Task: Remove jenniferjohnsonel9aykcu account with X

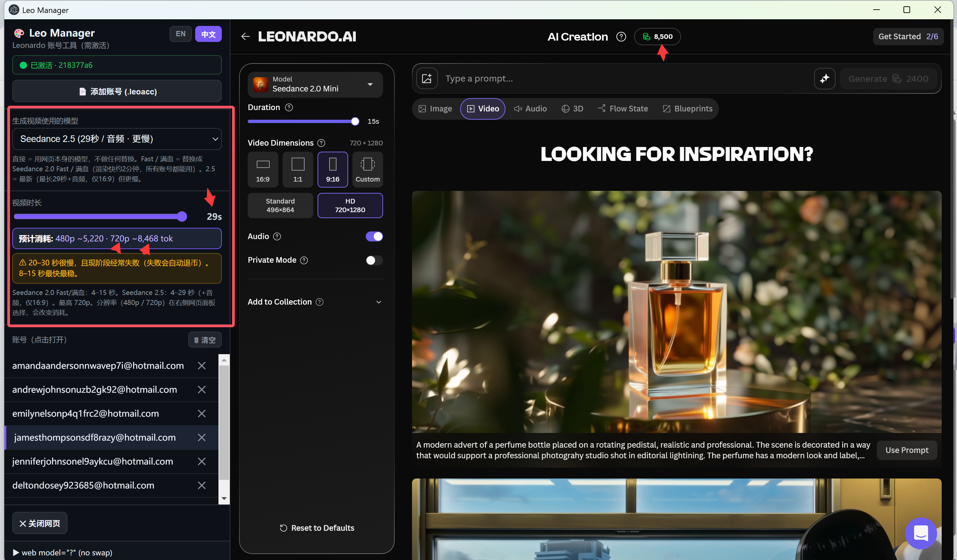Action: 202,461
